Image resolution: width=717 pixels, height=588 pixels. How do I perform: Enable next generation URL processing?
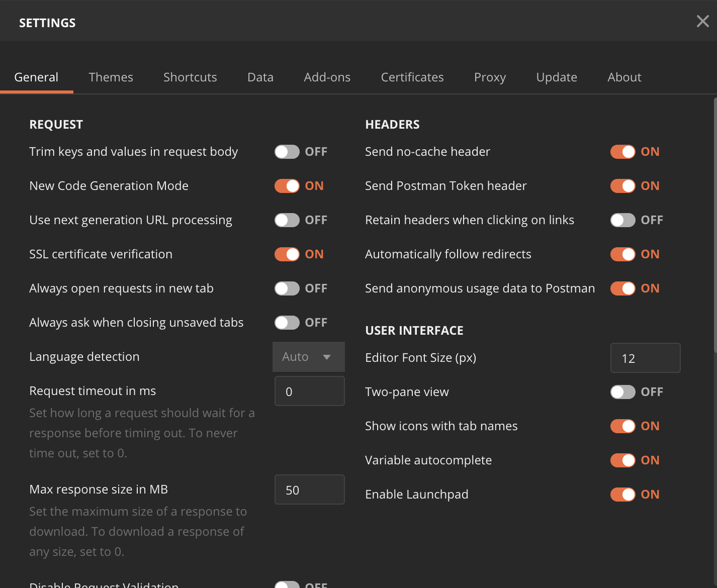click(x=286, y=220)
